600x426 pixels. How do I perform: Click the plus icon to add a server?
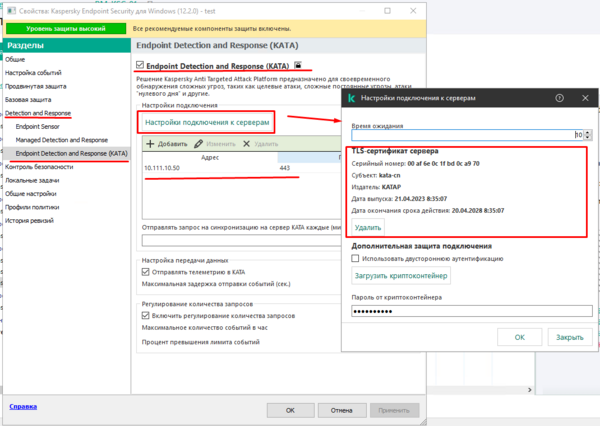[x=151, y=144]
